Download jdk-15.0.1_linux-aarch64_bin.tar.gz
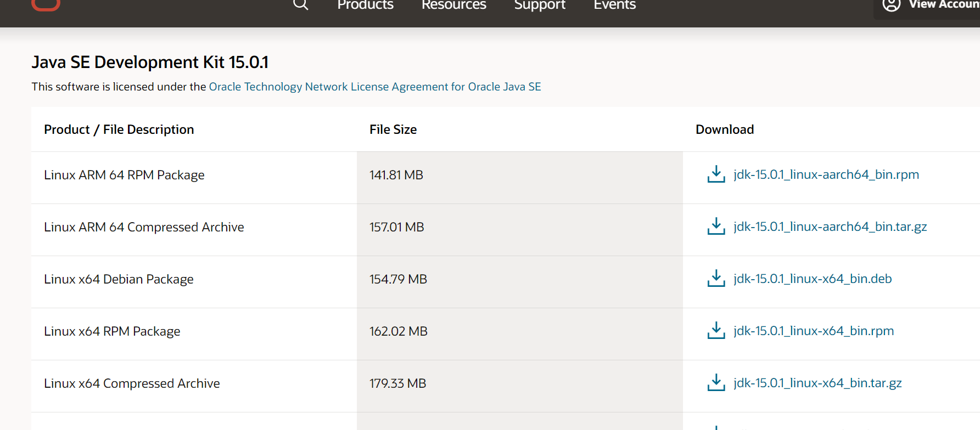 pyautogui.click(x=830, y=227)
